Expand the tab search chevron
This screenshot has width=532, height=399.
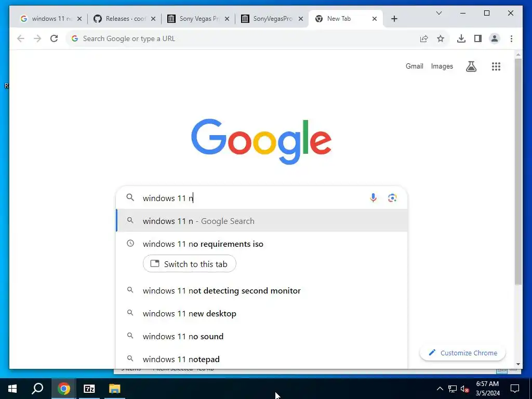tap(438, 13)
